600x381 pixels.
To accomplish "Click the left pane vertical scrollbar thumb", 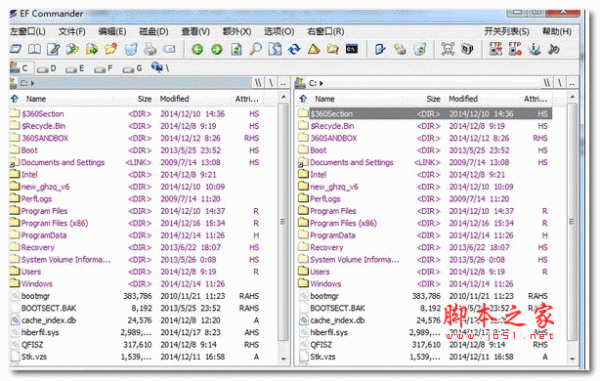I will click(284, 222).
